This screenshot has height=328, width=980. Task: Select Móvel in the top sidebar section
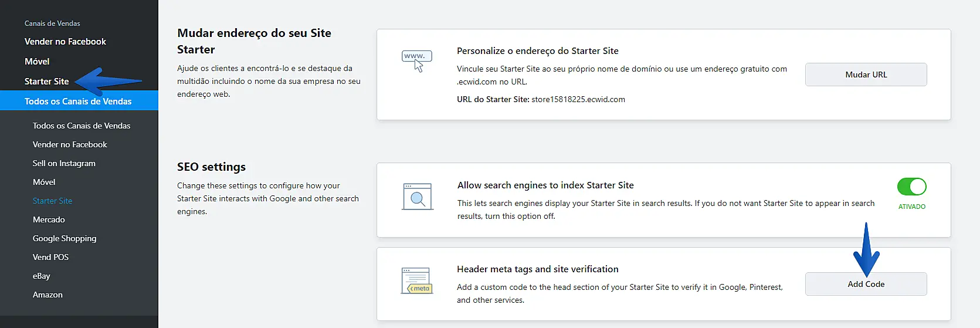point(37,62)
